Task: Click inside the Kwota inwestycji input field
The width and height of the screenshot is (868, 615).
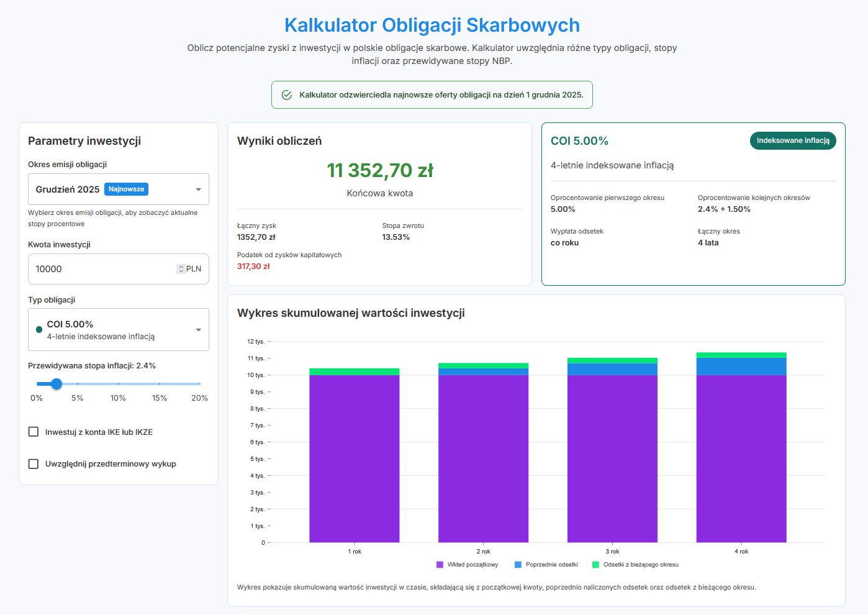Action: point(93,268)
